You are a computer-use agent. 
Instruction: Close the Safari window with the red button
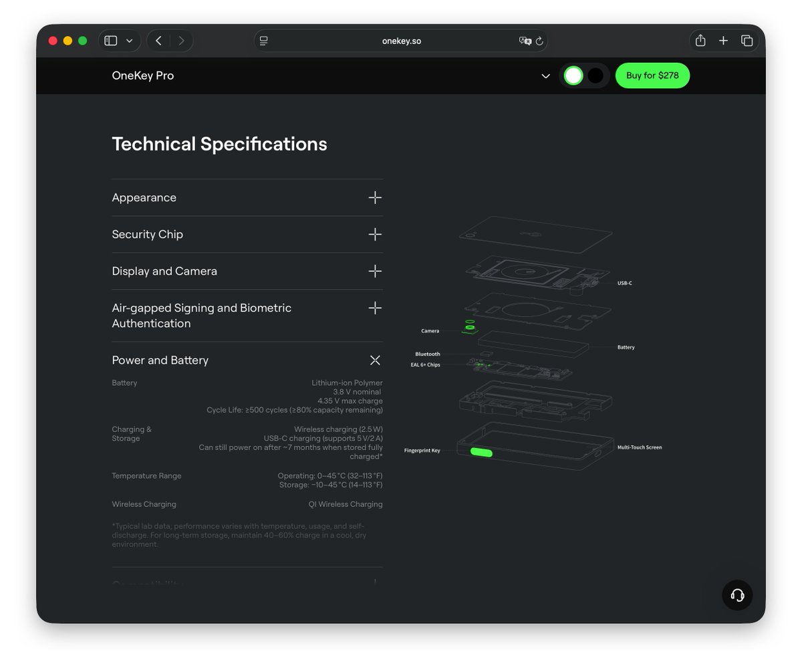[x=53, y=41]
